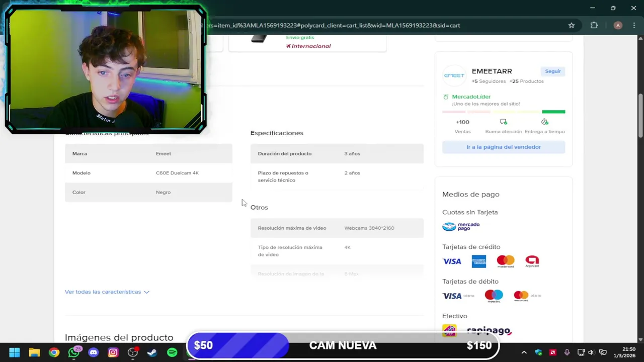Click the Visa credit card logo
The image size is (644, 362).
(x=452, y=261)
